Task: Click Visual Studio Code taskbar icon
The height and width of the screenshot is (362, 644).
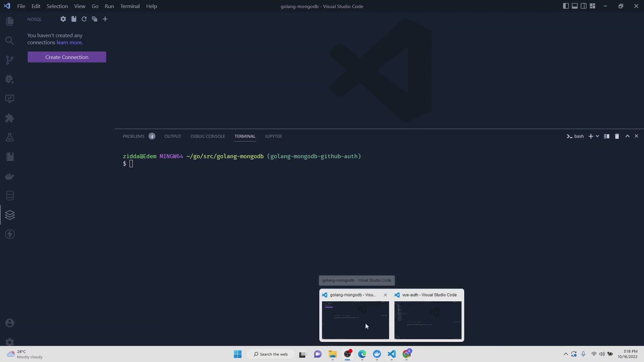Action: coord(392,354)
